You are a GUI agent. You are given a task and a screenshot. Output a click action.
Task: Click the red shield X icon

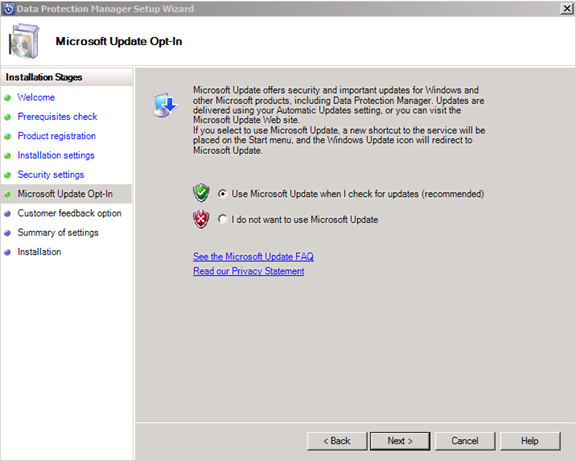(201, 219)
